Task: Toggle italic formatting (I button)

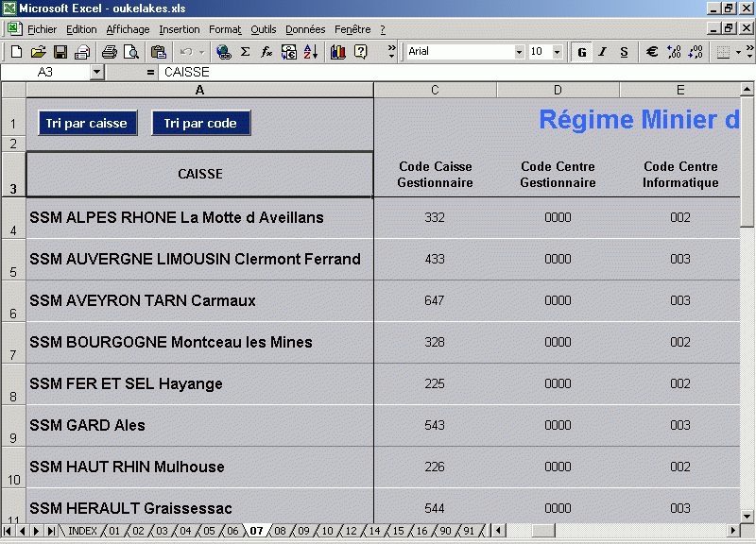Action: (x=603, y=52)
